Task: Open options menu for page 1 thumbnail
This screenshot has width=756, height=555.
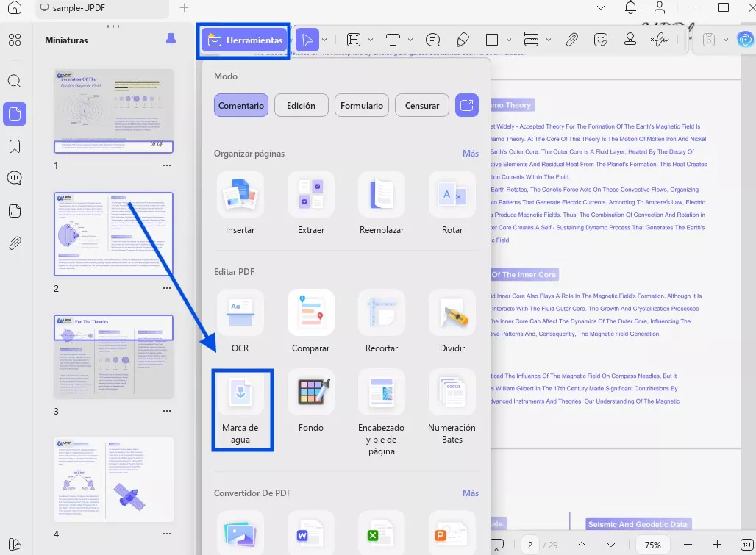Action: 167,165
